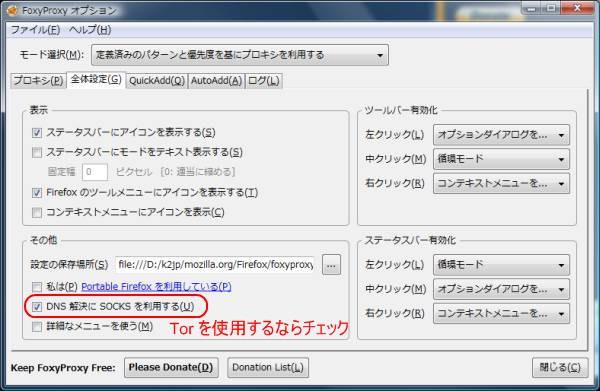Open the モード選択 dropdown

tap(240, 55)
